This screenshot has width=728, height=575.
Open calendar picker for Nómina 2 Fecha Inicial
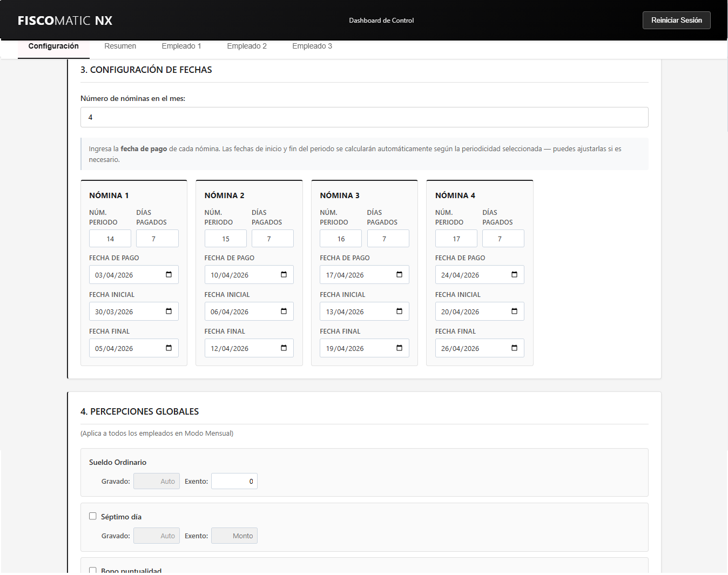284,311
